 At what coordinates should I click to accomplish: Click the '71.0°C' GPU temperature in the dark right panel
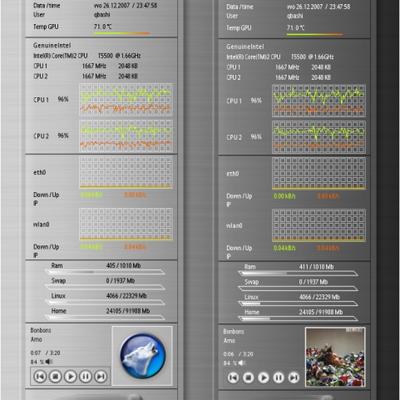[x=296, y=28]
